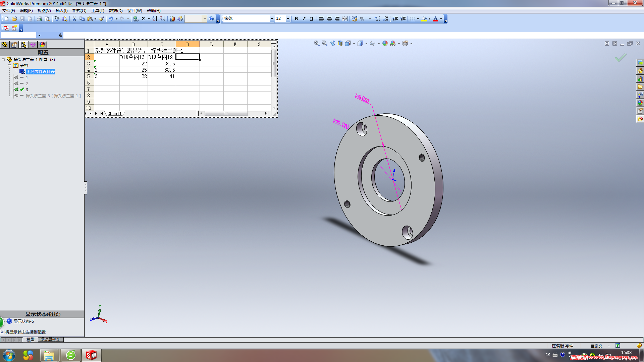Click the Edit Appearance sphere icon

(385, 44)
